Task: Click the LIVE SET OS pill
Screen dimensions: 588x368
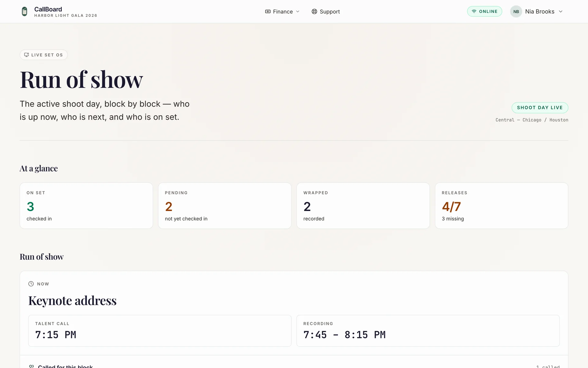Action: point(44,55)
